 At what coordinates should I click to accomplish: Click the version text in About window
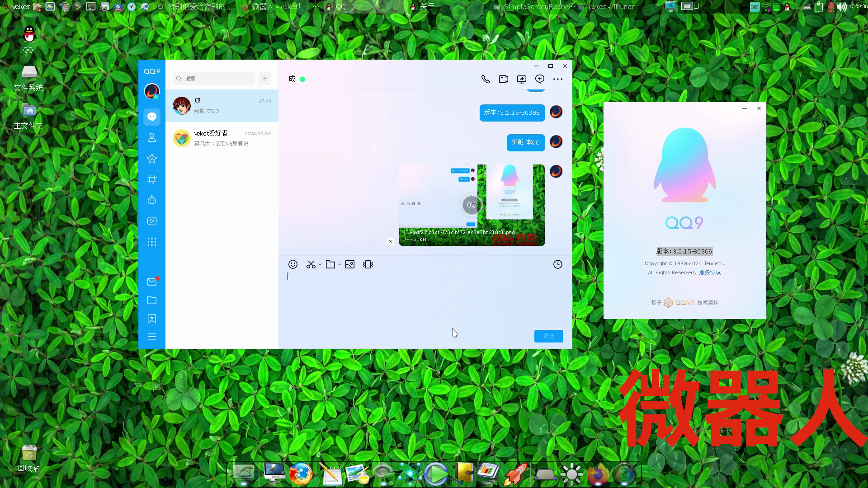[684, 251]
